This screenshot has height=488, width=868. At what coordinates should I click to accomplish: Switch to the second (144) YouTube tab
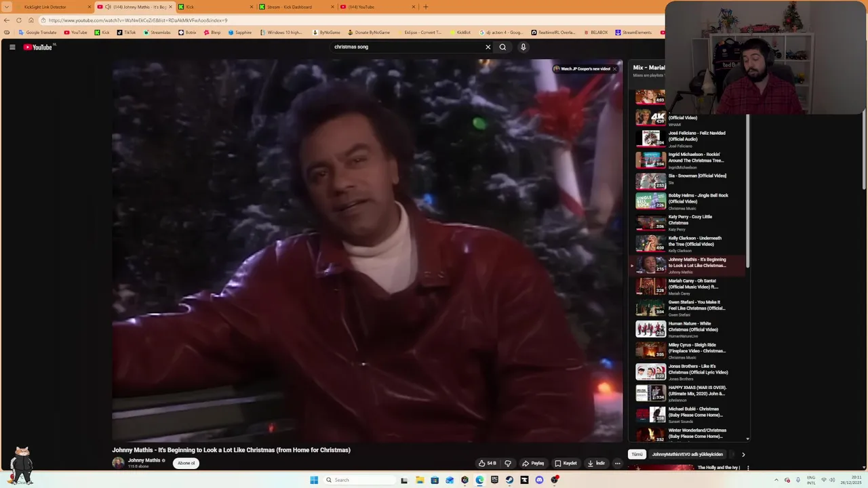pyautogui.click(x=376, y=7)
